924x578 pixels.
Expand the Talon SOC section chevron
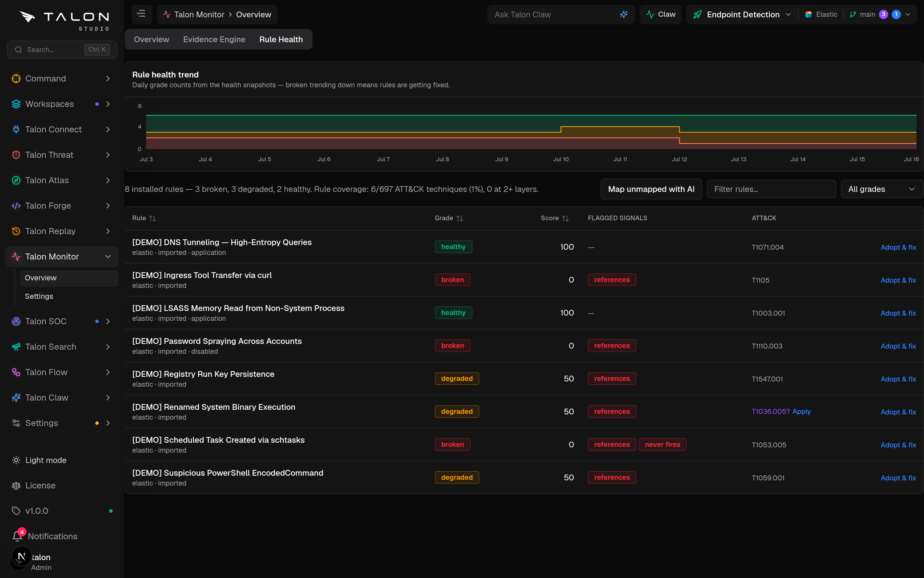pos(108,321)
